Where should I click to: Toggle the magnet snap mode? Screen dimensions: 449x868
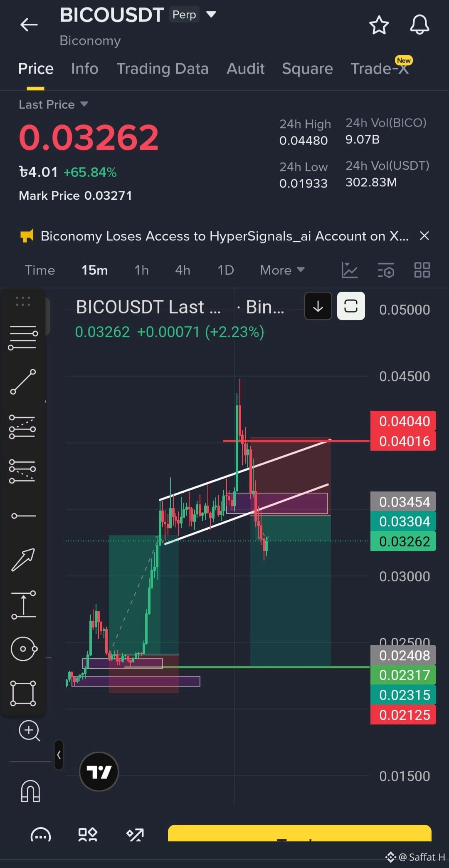tap(30, 791)
